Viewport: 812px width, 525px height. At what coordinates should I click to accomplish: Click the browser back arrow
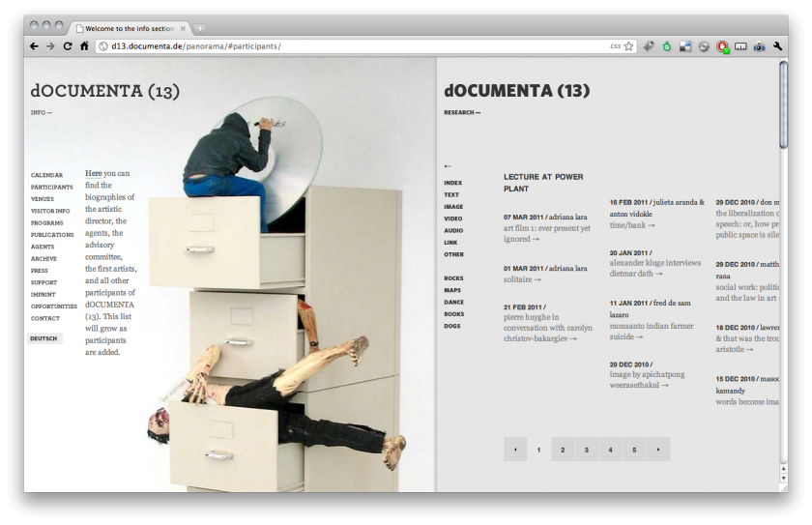click(x=34, y=46)
